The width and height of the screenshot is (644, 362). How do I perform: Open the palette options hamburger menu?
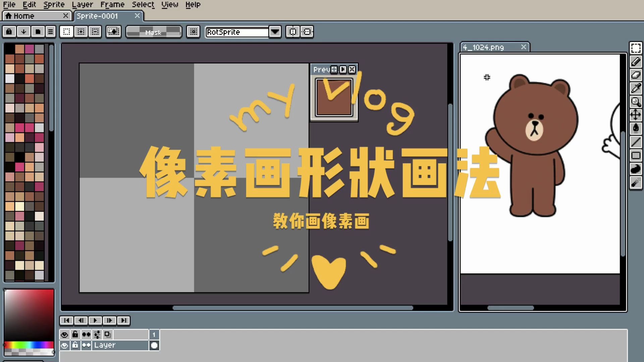click(51, 32)
